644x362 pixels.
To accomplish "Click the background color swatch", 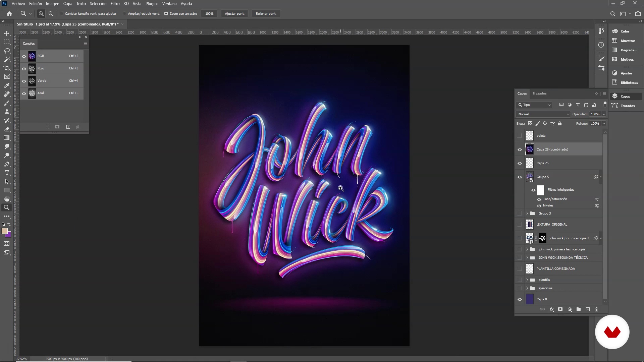I will point(9,235).
